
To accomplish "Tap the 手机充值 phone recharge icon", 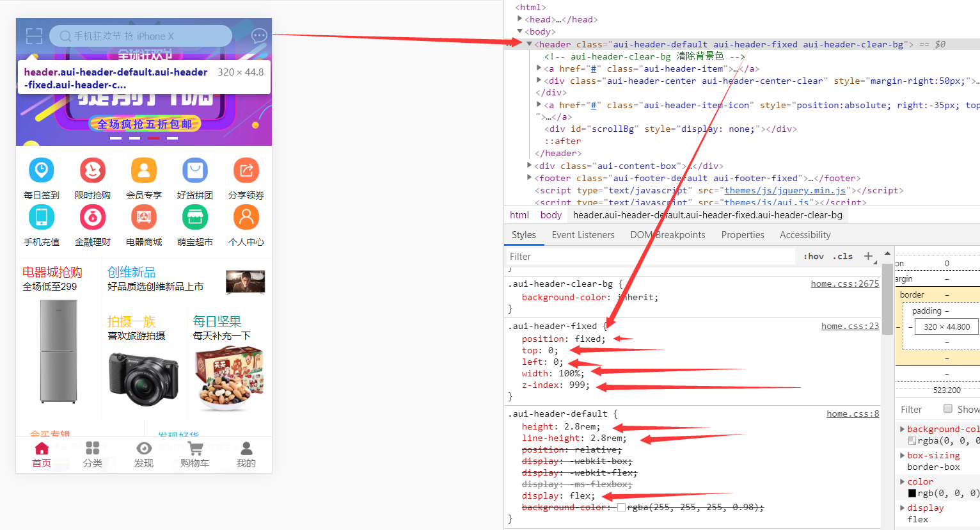I will click(x=42, y=217).
